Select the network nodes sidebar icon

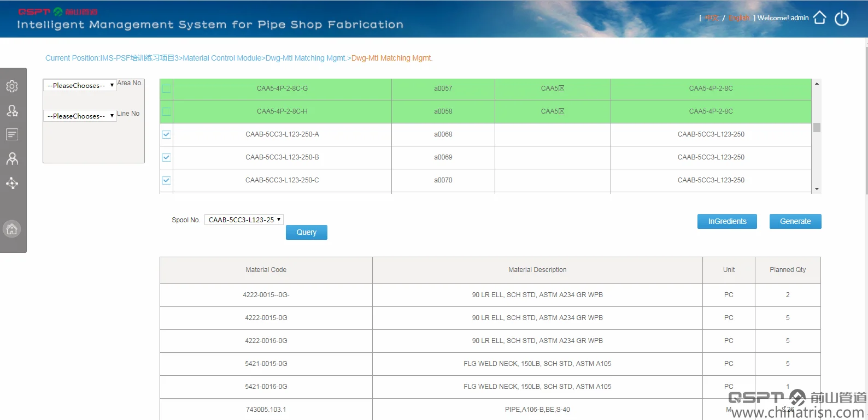point(12,184)
